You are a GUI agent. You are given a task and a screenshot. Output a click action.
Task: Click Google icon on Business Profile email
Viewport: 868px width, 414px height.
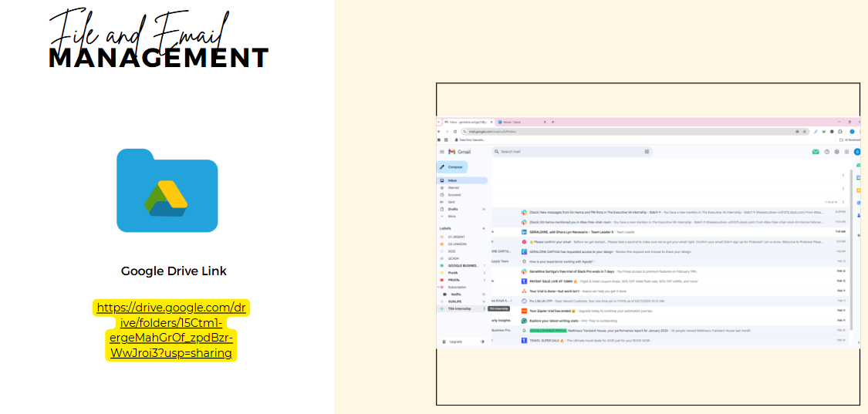(524, 331)
